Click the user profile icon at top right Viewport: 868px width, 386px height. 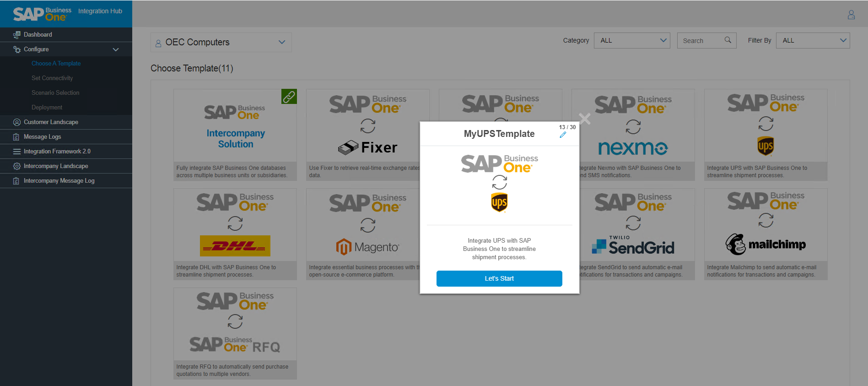click(851, 15)
